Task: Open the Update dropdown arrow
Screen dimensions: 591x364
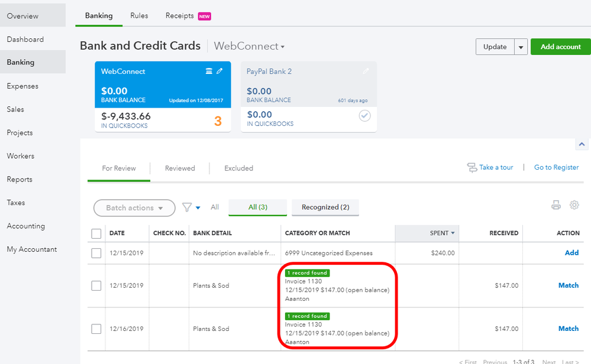Action: 521,47
